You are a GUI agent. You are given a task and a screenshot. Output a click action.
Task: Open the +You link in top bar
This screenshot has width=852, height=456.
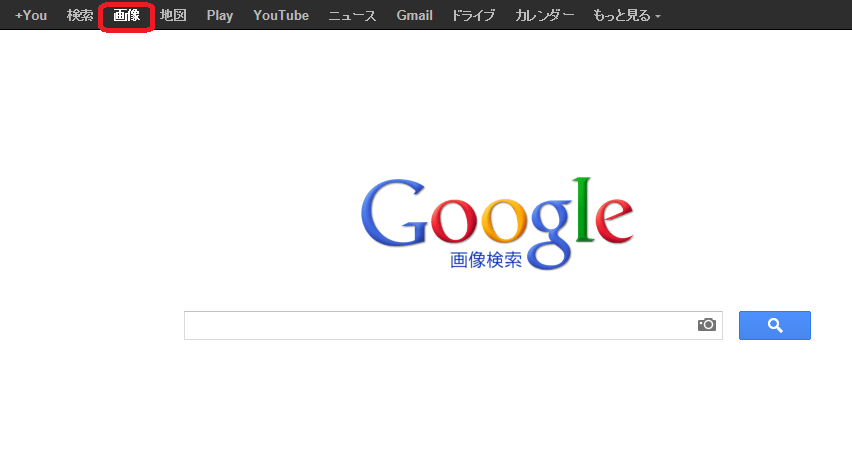pyautogui.click(x=31, y=15)
